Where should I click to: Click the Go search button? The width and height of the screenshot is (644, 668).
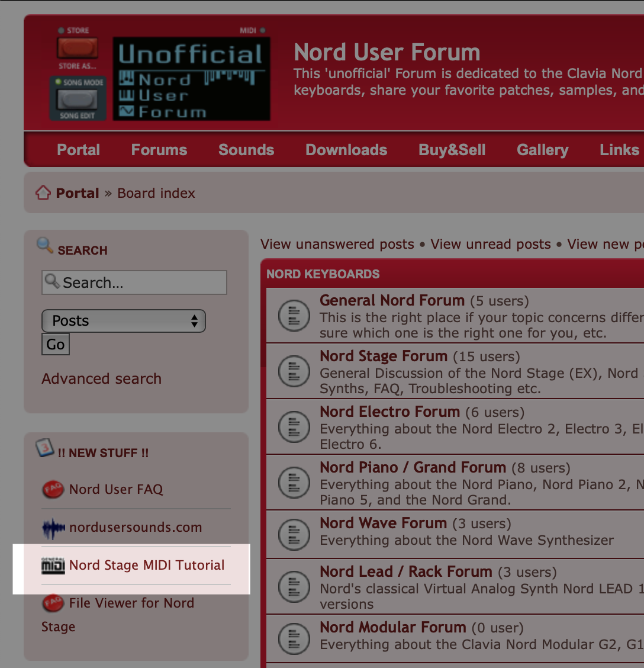[56, 344]
